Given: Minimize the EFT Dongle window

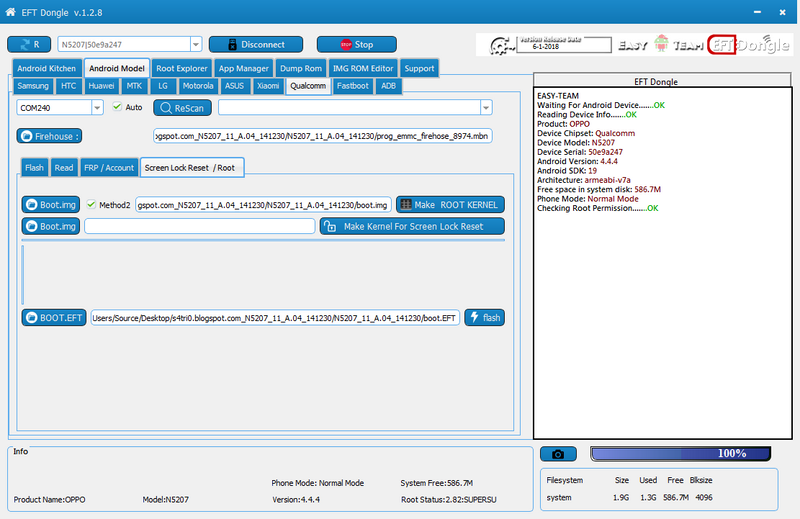Looking at the screenshot, I should pyautogui.click(x=758, y=12).
